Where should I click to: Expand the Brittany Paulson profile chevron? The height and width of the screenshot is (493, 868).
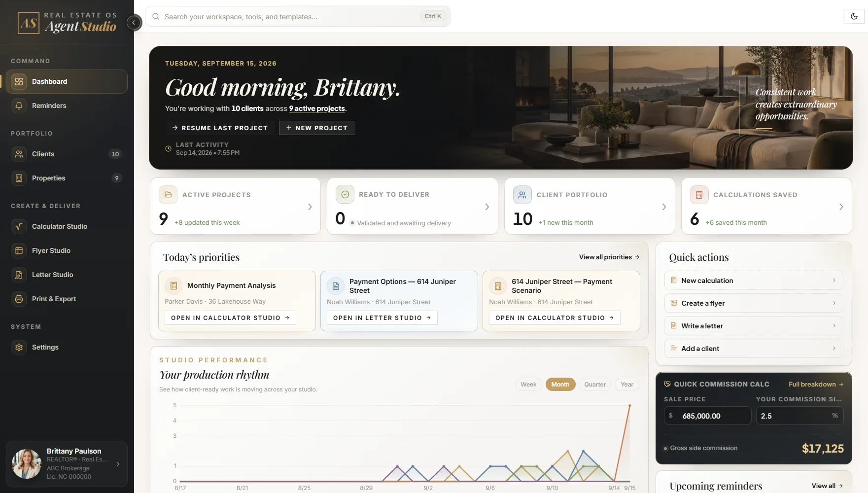click(118, 464)
